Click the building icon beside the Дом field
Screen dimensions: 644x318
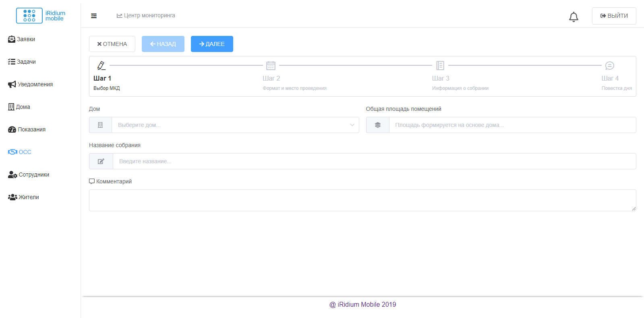click(x=100, y=125)
